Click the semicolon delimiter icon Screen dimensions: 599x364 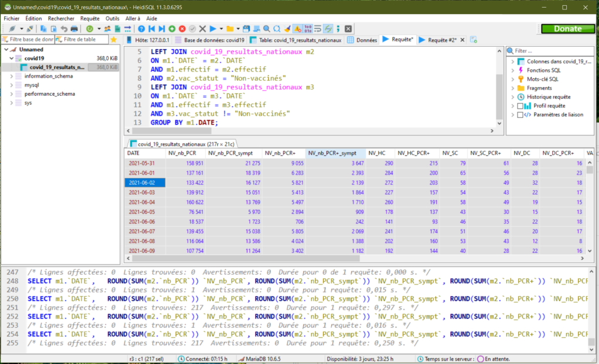coord(338,29)
